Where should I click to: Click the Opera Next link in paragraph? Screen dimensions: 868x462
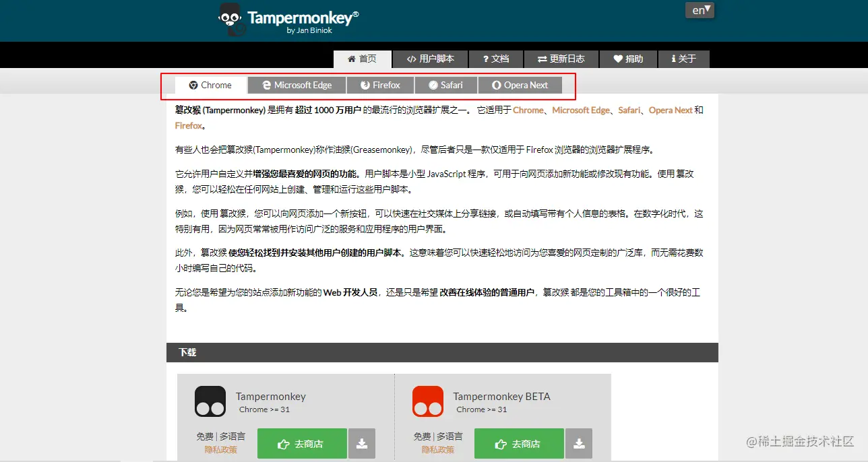[671, 110]
